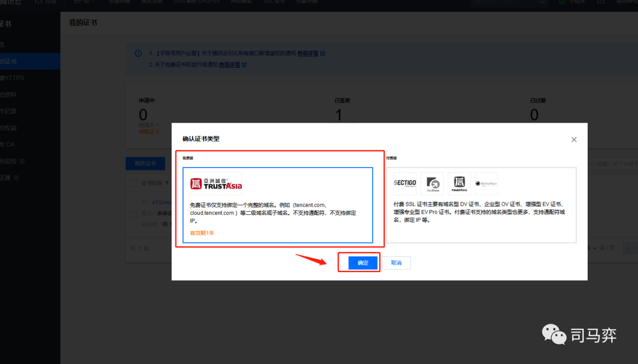
Task: Click the 已签发 count showing 1
Action: pyautogui.click(x=338, y=115)
